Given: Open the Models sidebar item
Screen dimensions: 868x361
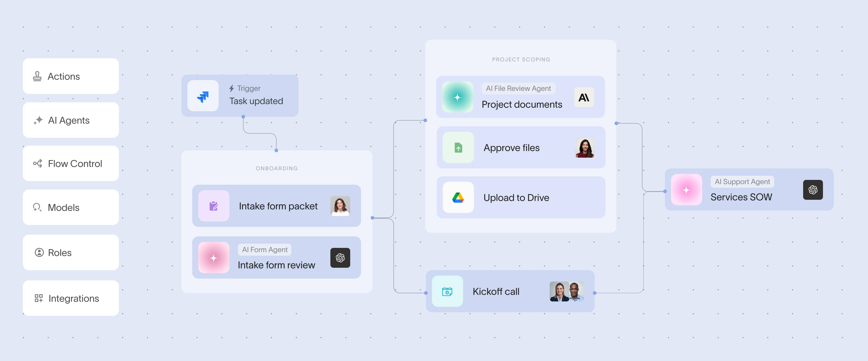Looking at the screenshot, I should click(x=71, y=208).
